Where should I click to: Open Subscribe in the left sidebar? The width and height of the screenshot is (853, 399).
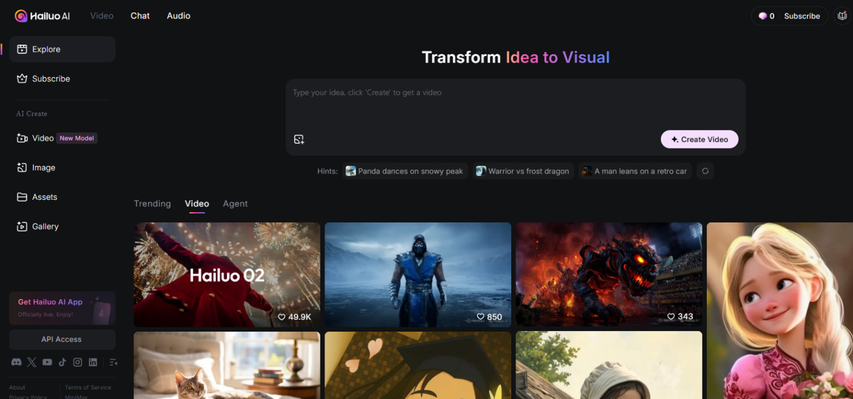point(62,78)
